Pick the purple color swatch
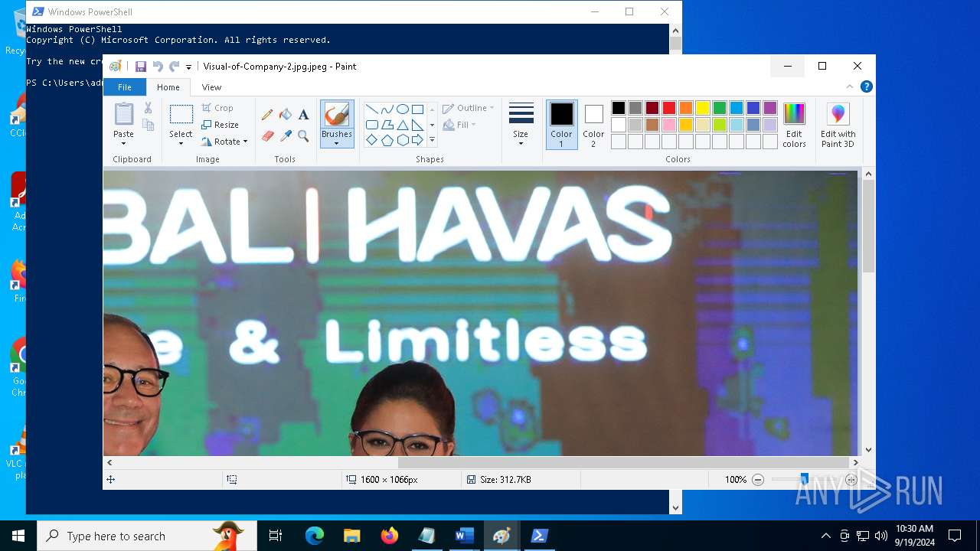This screenshot has height=551, width=980. (x=770, y=108)
